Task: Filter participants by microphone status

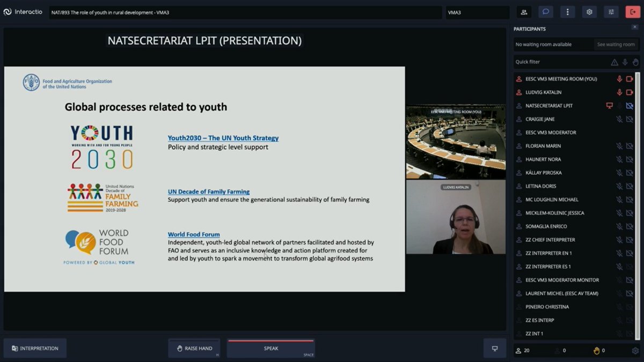Action: click(x=625, y=62)
